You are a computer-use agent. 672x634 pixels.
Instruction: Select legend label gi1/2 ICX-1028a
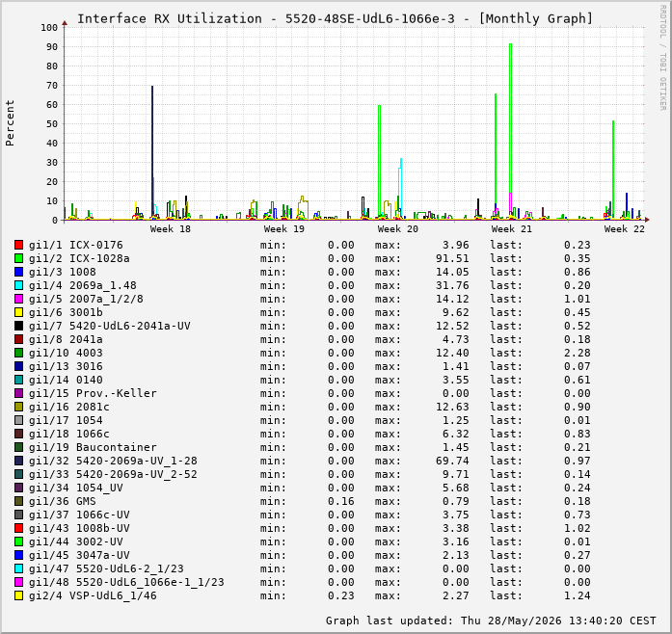[79, 258]
